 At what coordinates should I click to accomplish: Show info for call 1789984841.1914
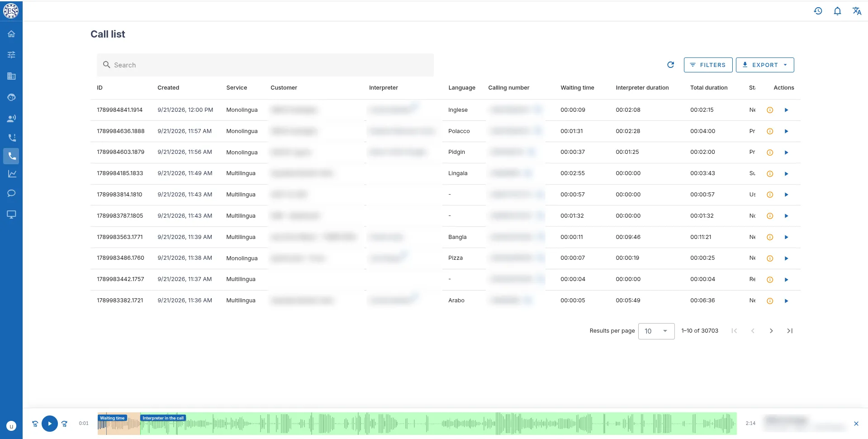[770, 110]
